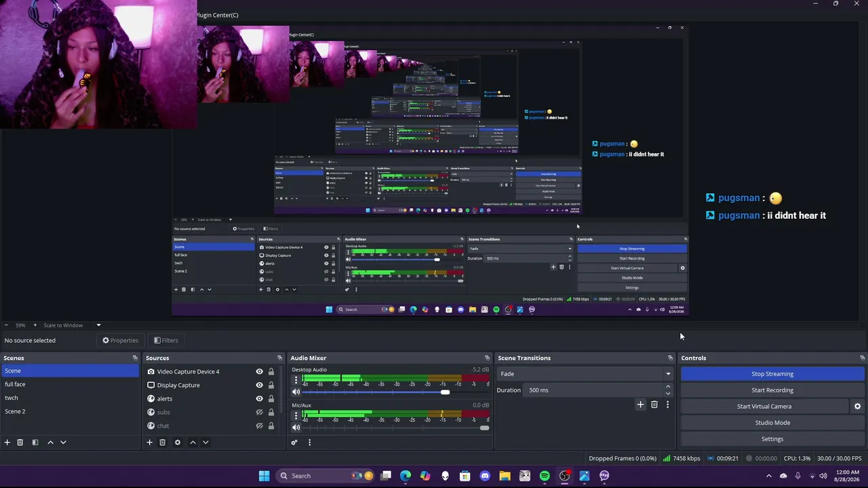The width and height of the screenshot is (868, 488).
Task: Open source properties gear in the Sources toolbar
Action: pos(178,443)
